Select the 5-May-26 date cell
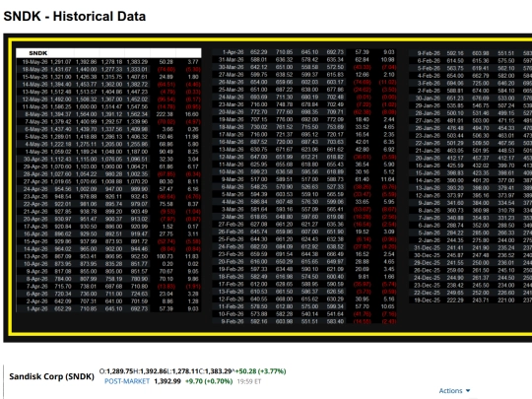Screen dimensions: 532x399 coord(36,136)
